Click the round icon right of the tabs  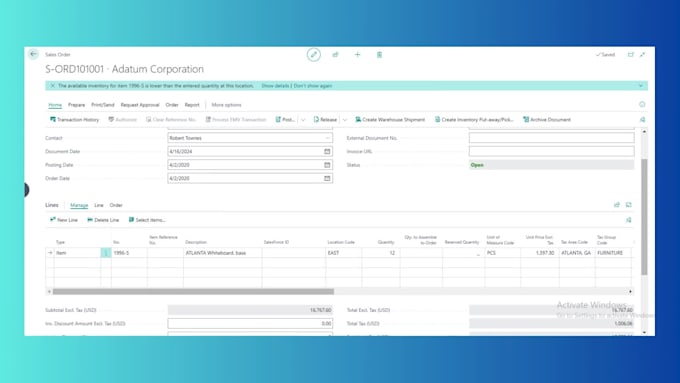tap(642, 105)
